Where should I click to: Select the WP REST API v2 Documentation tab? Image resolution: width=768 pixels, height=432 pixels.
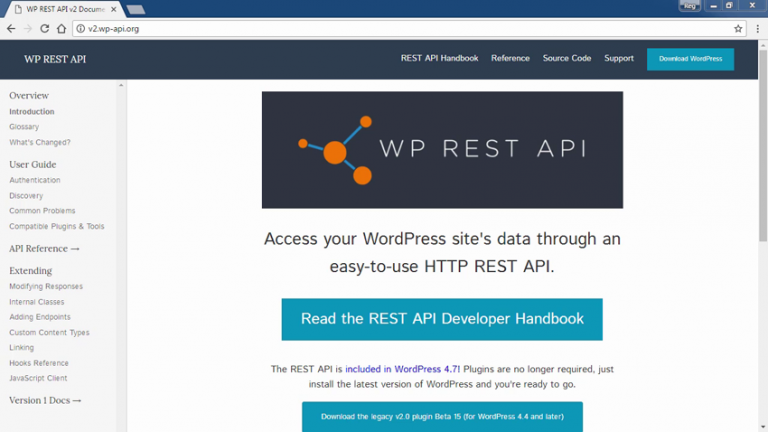pos(64,9)
